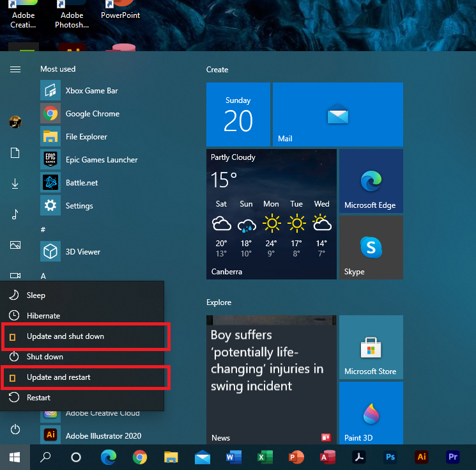The height and width of the screenshot is (470, 476).
Task: Open Photoshop from taskbar
Action: tap(390, 457)
